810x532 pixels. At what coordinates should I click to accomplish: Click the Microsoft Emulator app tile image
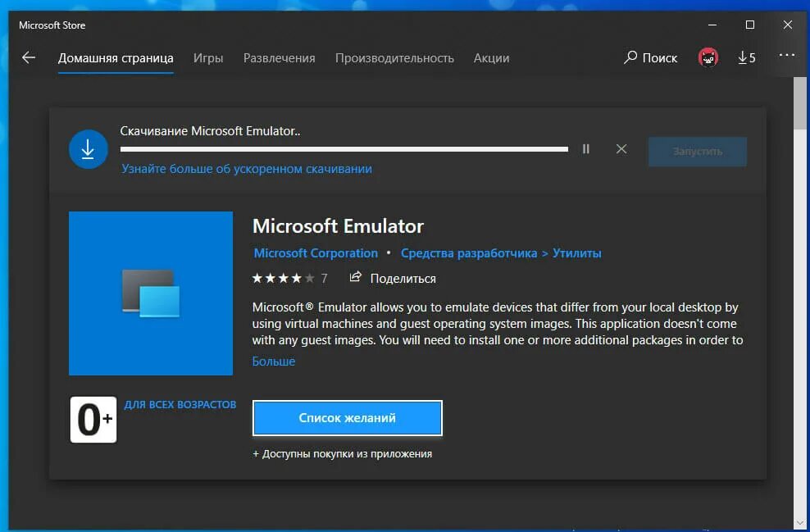151,293
